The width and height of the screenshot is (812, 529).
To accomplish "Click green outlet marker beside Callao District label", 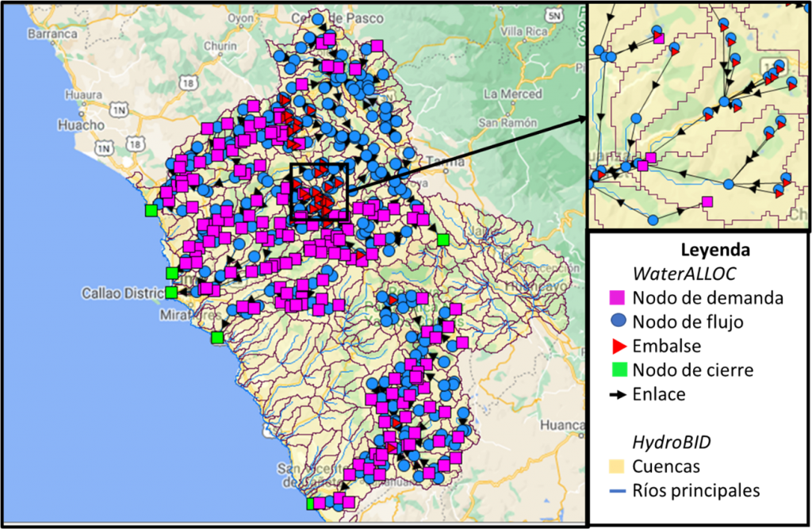I will (170, 293).
